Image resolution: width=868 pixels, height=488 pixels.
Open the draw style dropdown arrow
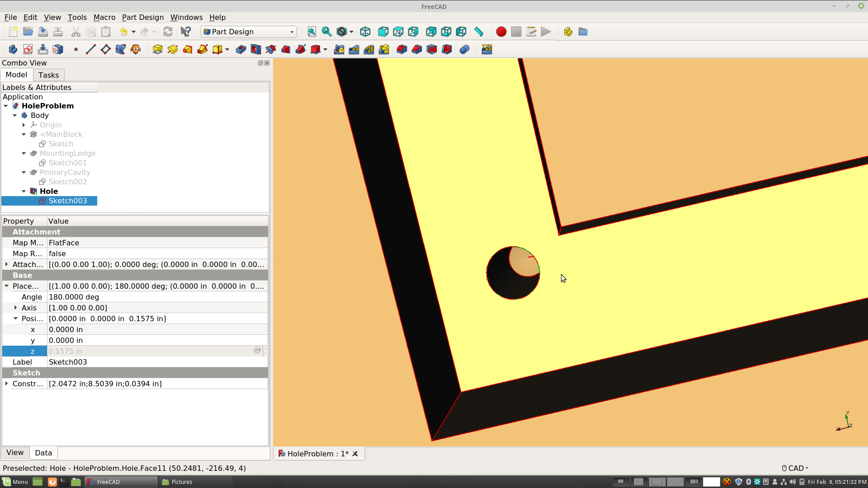pos(351,32)
